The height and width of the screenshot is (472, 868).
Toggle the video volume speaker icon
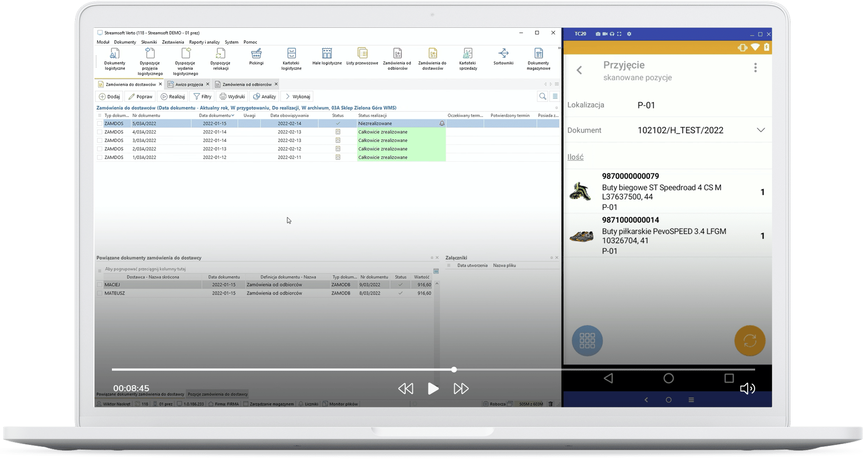coord(747,388)
